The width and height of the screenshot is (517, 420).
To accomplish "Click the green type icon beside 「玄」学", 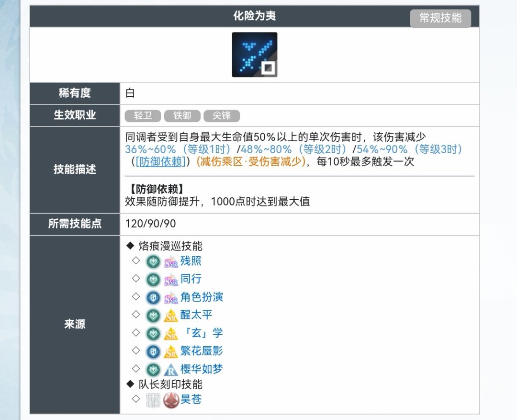I will [x=153, y=334].
